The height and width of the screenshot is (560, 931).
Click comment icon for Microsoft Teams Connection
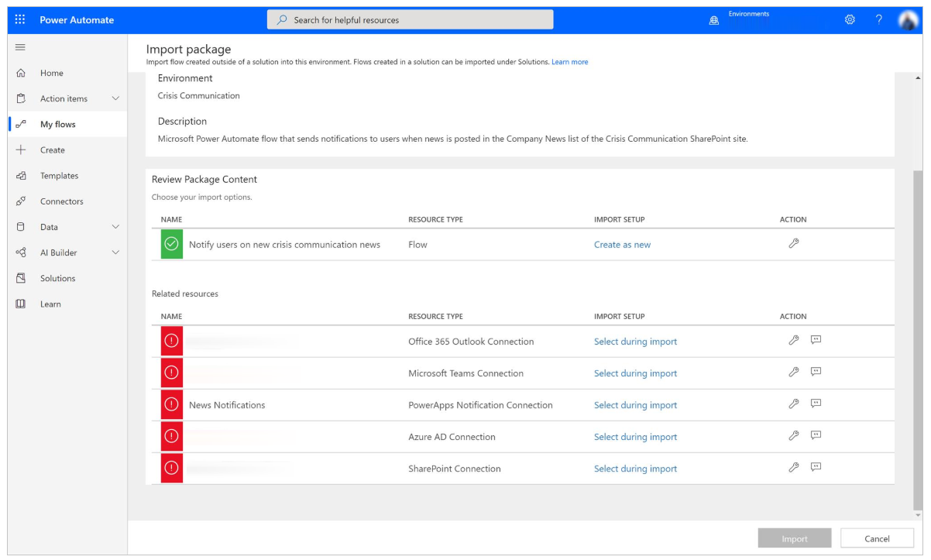pyautogui.click(x=816, y=372)
